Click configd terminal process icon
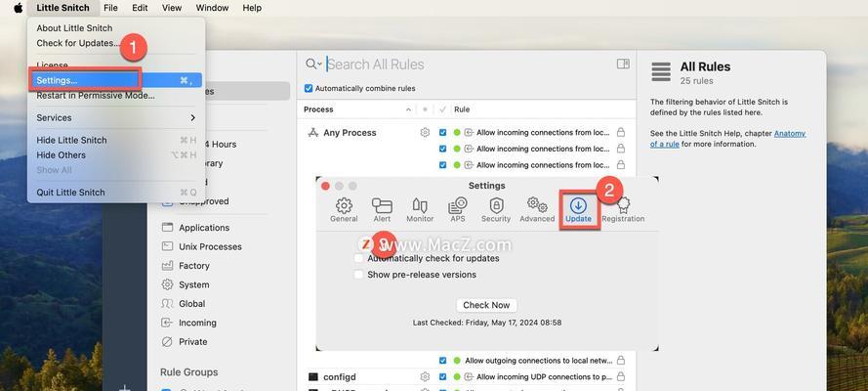Image resolution: width=868 pixels, height=391 pixels. 313,376
